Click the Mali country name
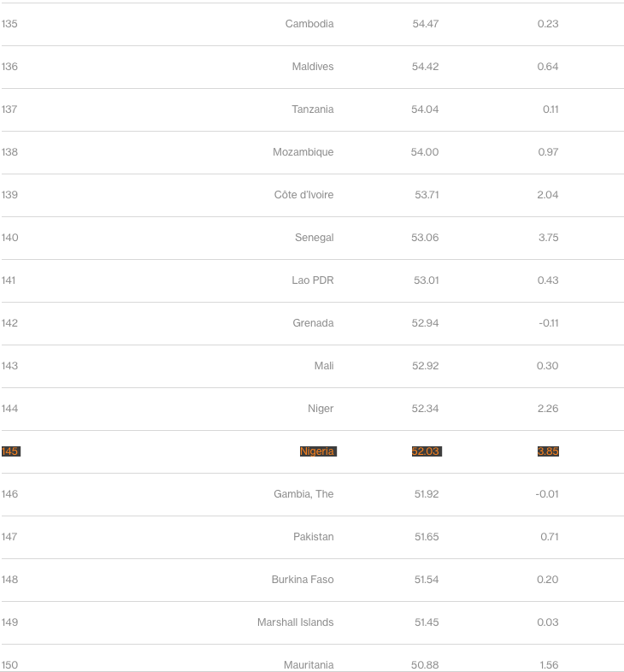Image resolution: width=624 pixels, height=672 pixels. click(324, 366)
